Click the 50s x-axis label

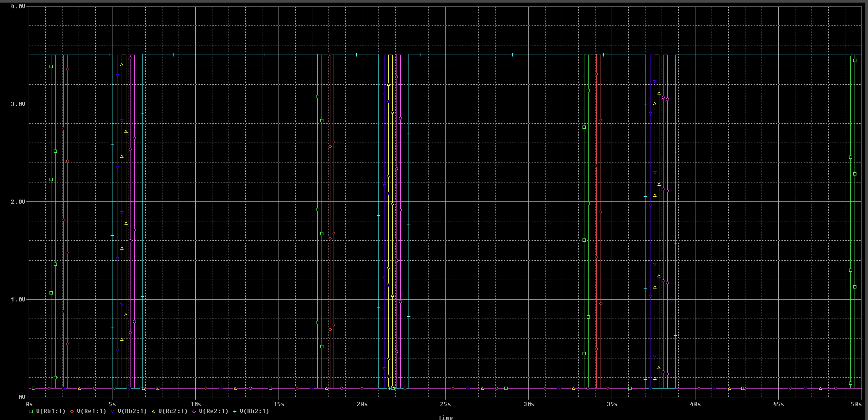856,404
